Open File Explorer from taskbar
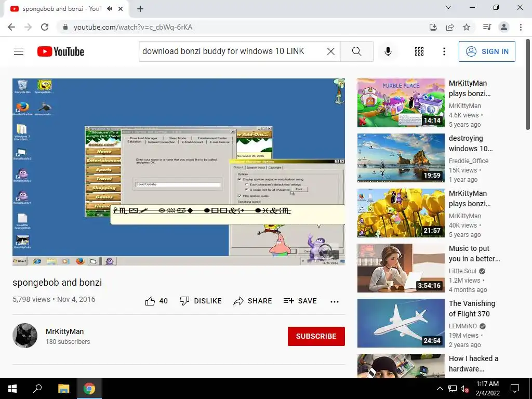The height and width of the screenshot is (399, 532). click(63, 389)
